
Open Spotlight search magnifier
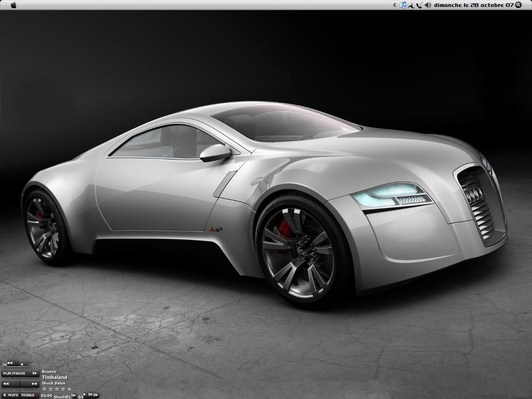(518, 5)
